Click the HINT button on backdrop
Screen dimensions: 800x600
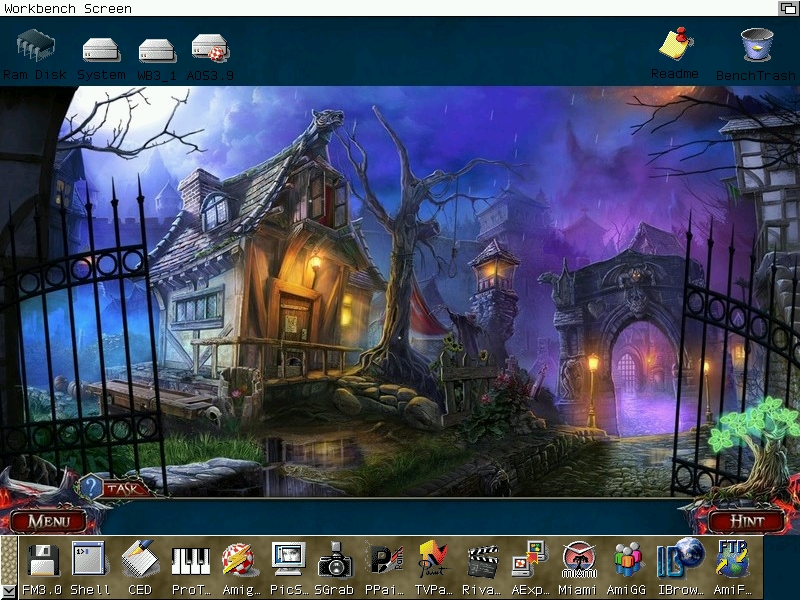[747, 520]
